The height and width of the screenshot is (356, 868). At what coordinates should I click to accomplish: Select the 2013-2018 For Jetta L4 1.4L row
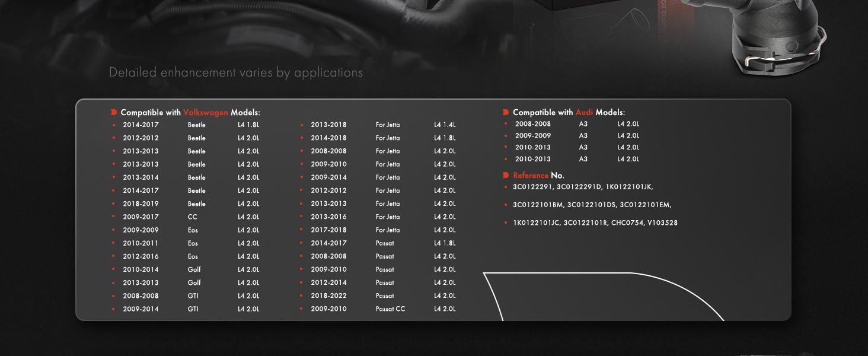tap(378, 125)
